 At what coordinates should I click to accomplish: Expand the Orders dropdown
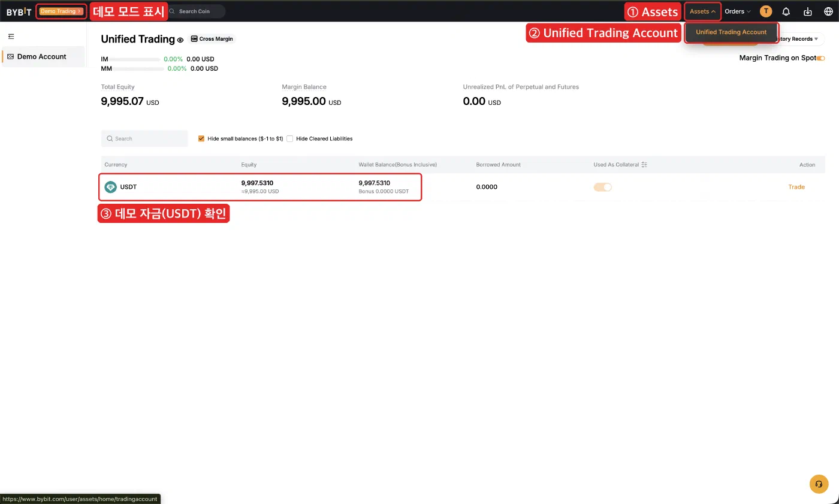(738, 11)
